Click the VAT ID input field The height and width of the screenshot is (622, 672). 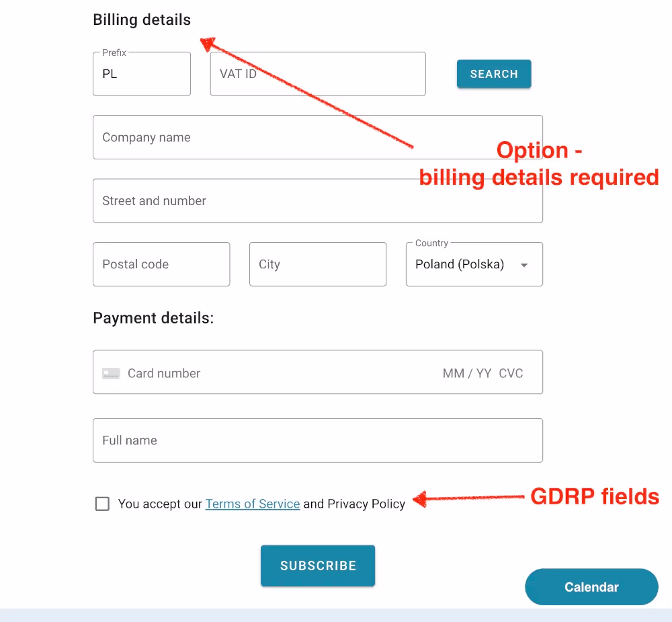click(x=317, y=74)
